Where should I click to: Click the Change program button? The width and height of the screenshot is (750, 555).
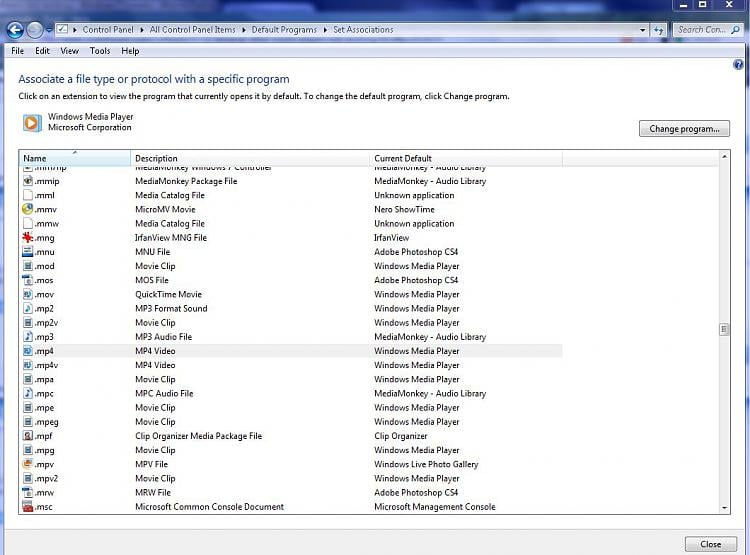[x=684, y=129]
